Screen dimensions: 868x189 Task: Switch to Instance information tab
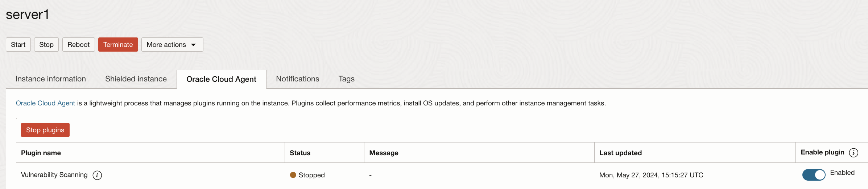51,79
